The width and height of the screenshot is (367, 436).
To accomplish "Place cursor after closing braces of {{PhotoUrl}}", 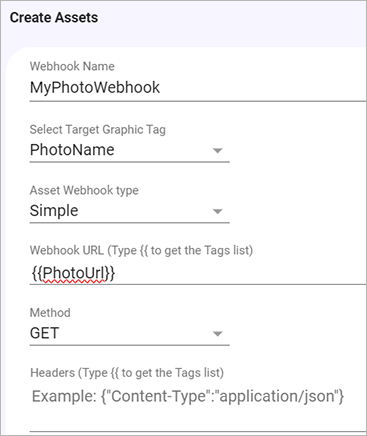I will [x=116, y=274].
